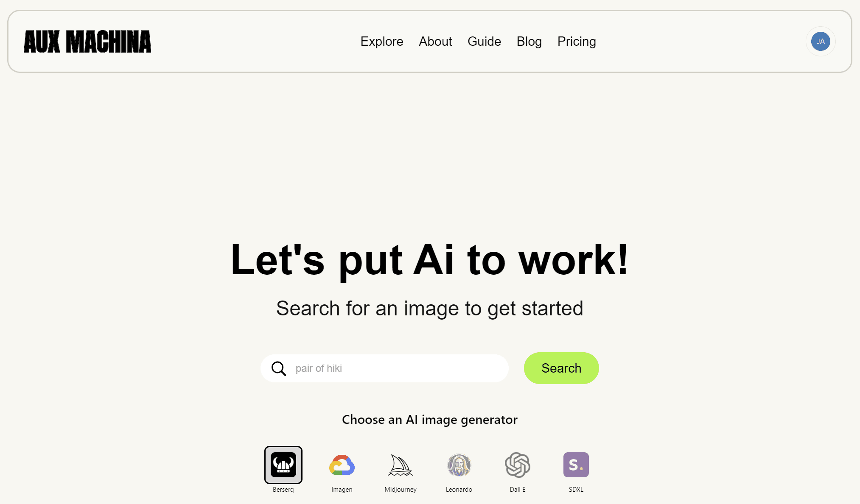Viewport: 860px width, 504px height.
Task: Select the Berserq generator icon
Action: pos(283,465)
